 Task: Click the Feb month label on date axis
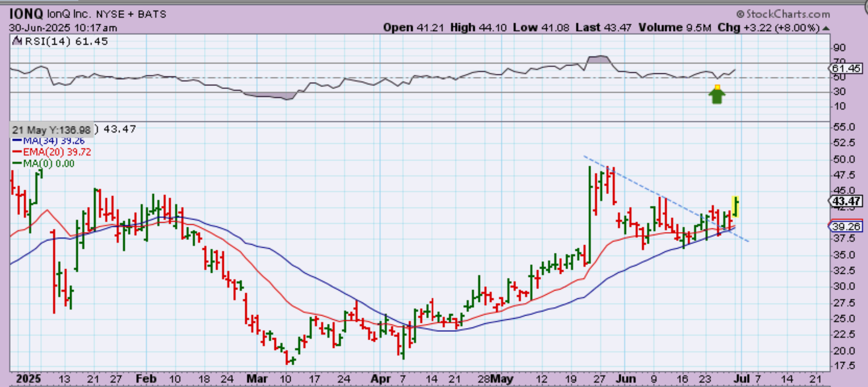coord(146,379)
